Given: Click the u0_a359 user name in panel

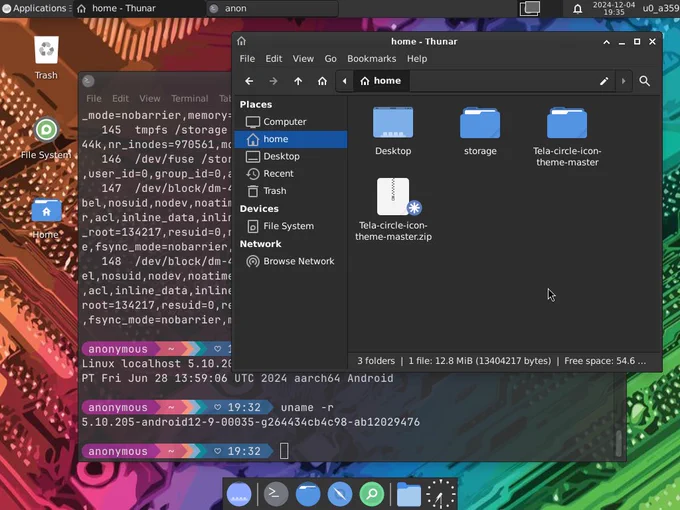Looking at the screenshot, I should click(660, 8).
